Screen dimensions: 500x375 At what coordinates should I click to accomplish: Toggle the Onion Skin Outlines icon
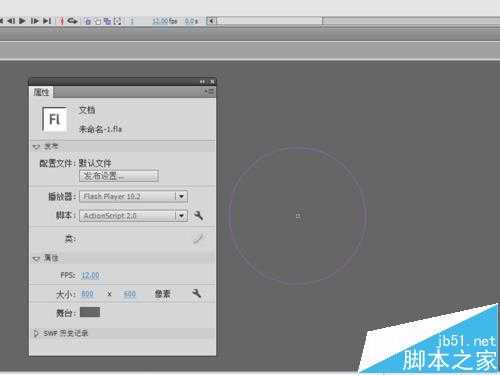click(x=97, y=21)
